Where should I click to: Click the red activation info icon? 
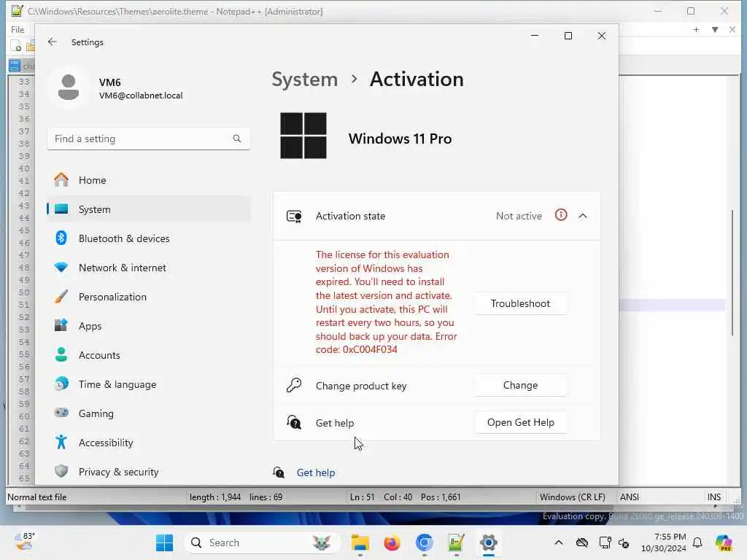pyautogui.click(x=561, y=215)
